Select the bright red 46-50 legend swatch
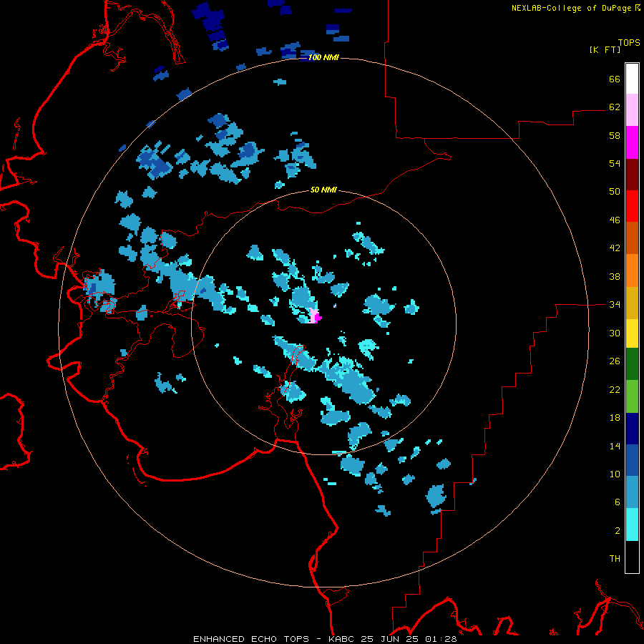Screen dimensions: 644x644 (632, 206)
